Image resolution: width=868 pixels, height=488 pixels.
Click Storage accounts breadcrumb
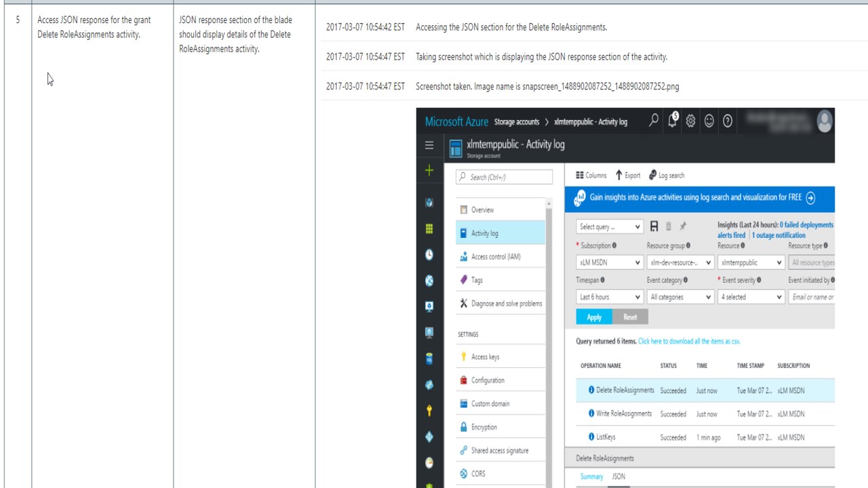517,122
